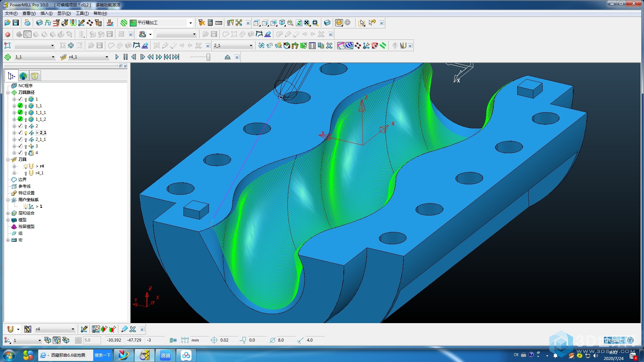Open the 工具(T) menu
This screenshot has width=644, height=362.
pos(82,13)
